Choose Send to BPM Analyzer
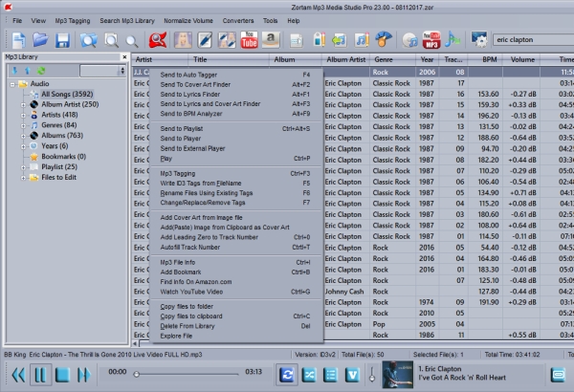 click(236, 114)
